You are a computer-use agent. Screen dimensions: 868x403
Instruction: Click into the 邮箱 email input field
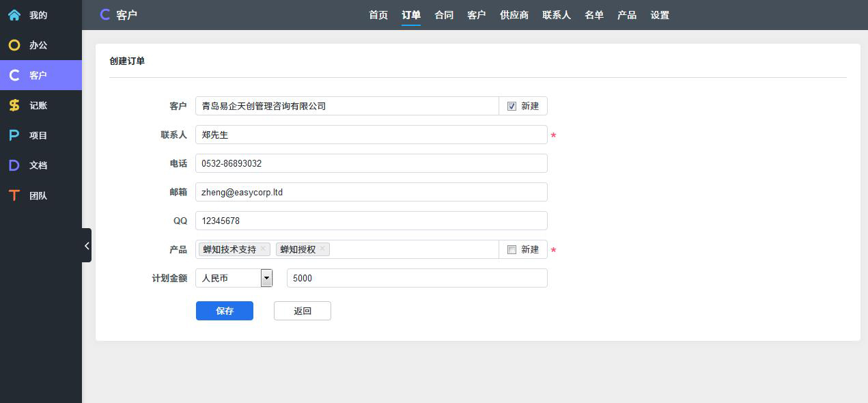[371, 192]
